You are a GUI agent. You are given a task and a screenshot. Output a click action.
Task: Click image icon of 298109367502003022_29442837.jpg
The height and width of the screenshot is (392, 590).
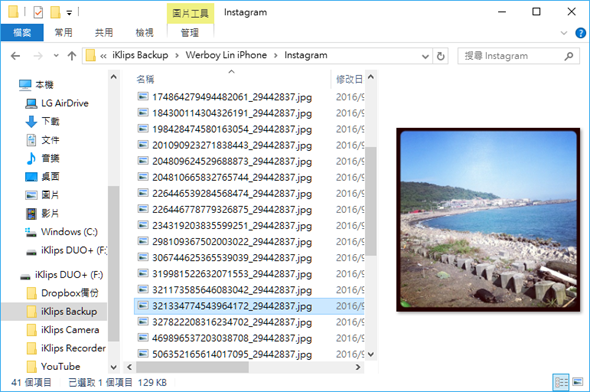point(143,242)
